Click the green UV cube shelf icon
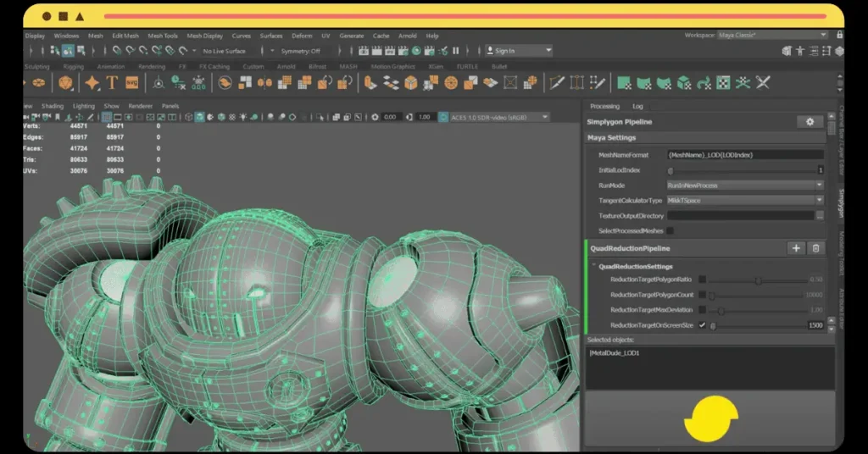This screenshot has width=868, height=454. (684, 83)
